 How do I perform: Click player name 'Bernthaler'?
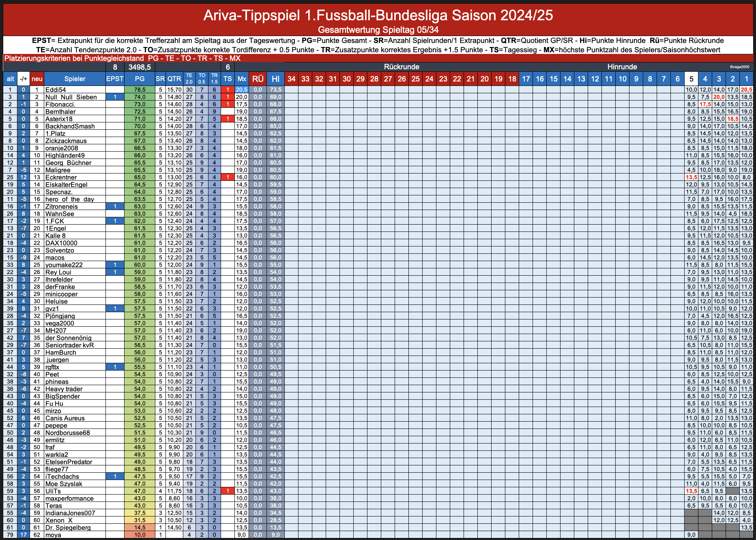pos(60,111)
